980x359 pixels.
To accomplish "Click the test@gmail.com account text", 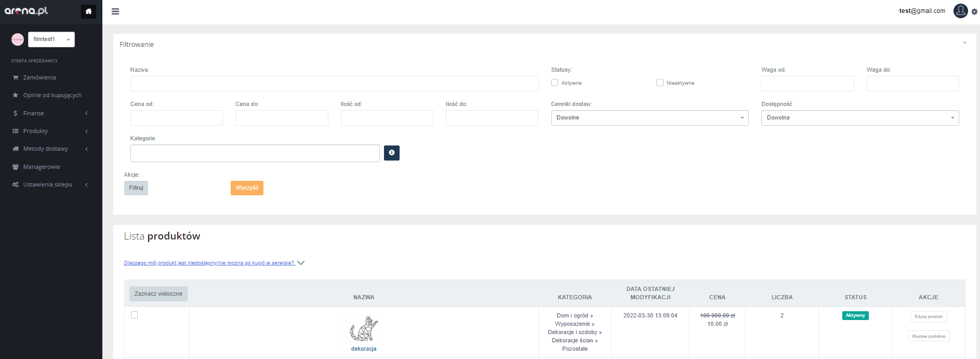I will [x=922, y=11].
